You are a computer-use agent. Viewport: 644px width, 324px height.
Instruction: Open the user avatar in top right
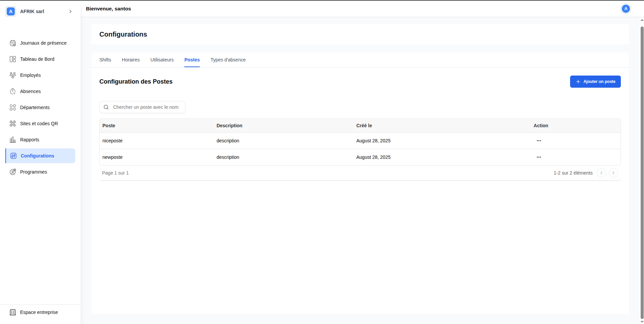point(626,9)
